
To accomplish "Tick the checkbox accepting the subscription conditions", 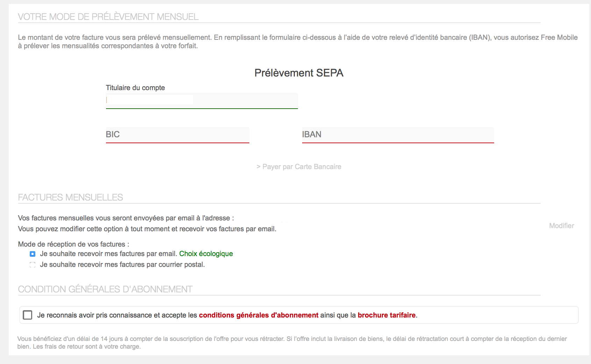I will pyautogui.click(x=27, y=315).
